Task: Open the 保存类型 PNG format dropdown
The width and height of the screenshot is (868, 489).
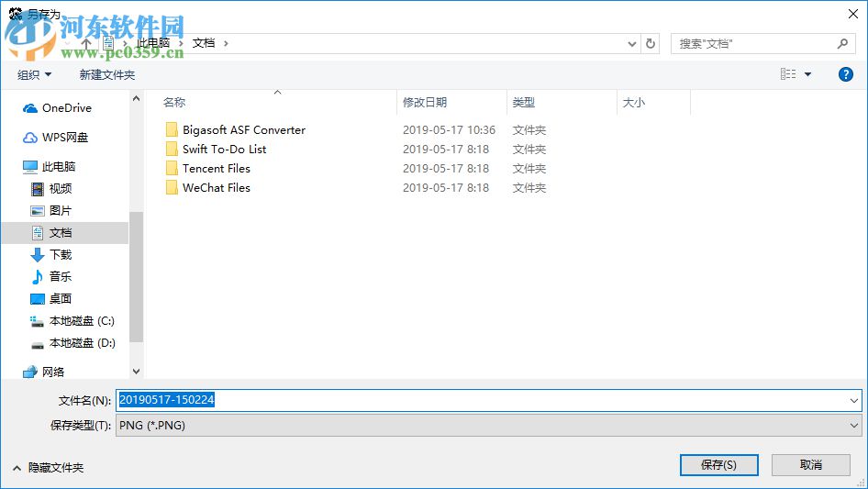Action: [489, 426]
